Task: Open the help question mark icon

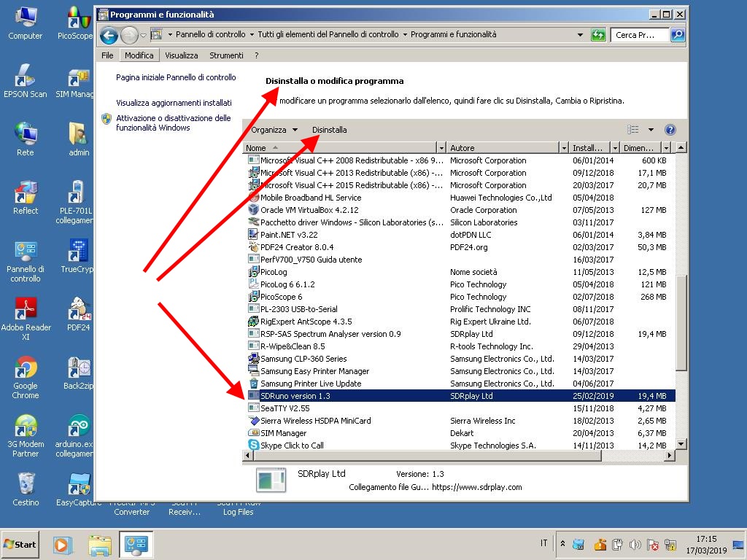Action: pyautogui.click(x=670, y=130)
